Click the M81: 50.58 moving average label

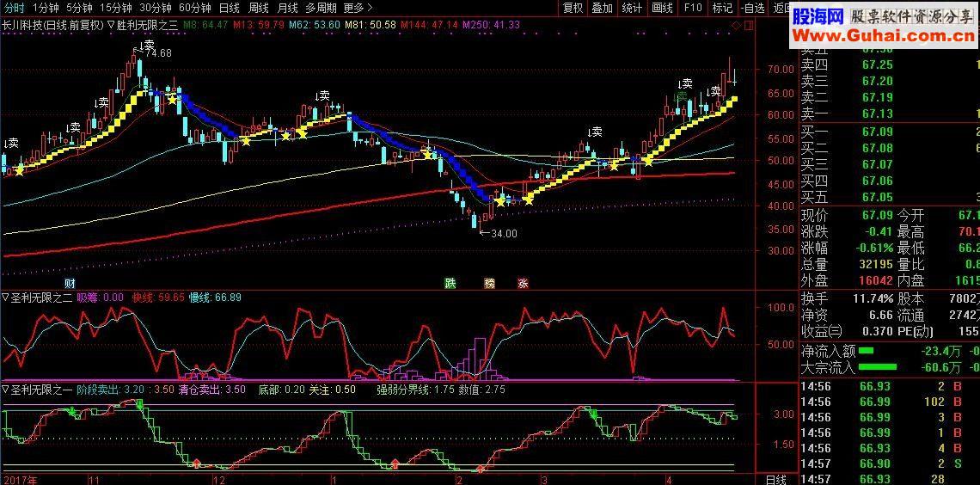tap(370, 25)
